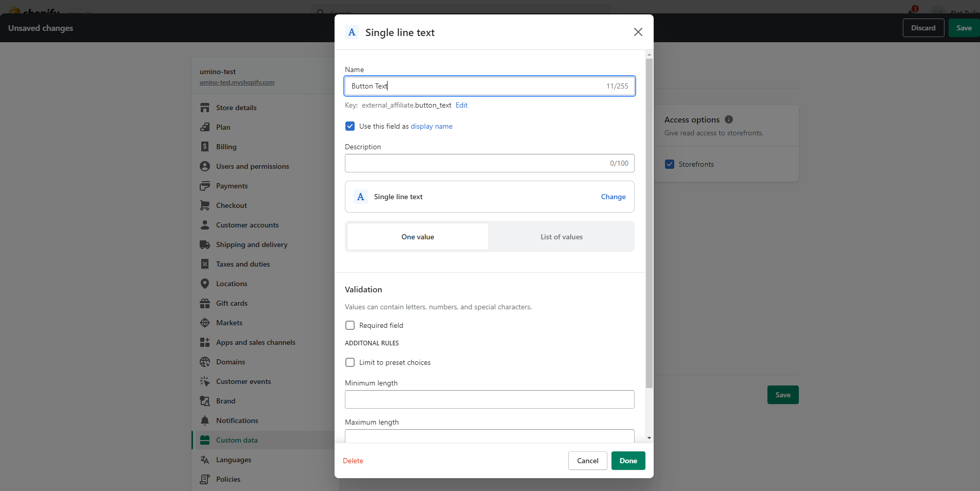The width and height of the screenshot is (980, 491).
Task: Click the Access options info icon
Action: [x=729, y=119]
